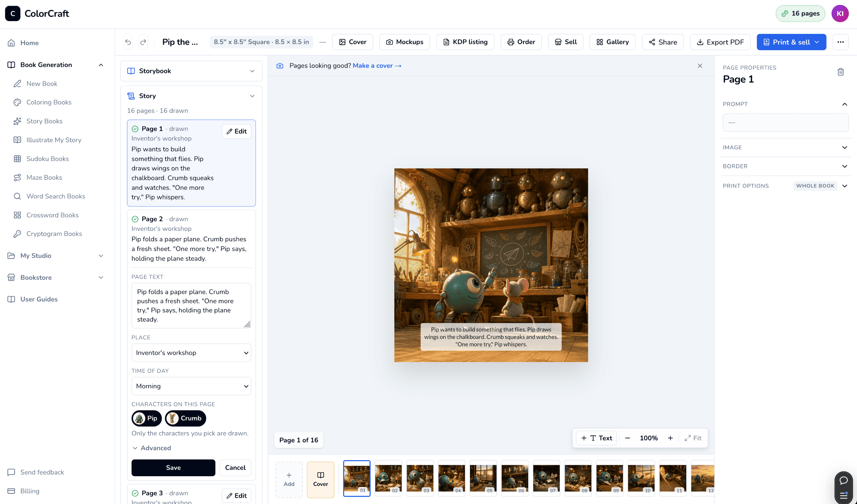Toggle the Crumb character chip

pyautogui.click(x=185, y=418)
